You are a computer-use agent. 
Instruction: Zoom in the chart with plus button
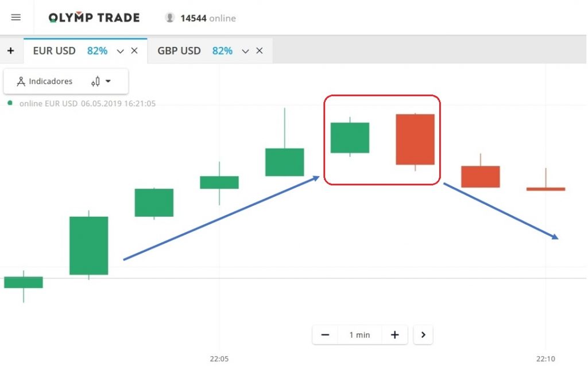pyautogui.click(x=394, y=335)
